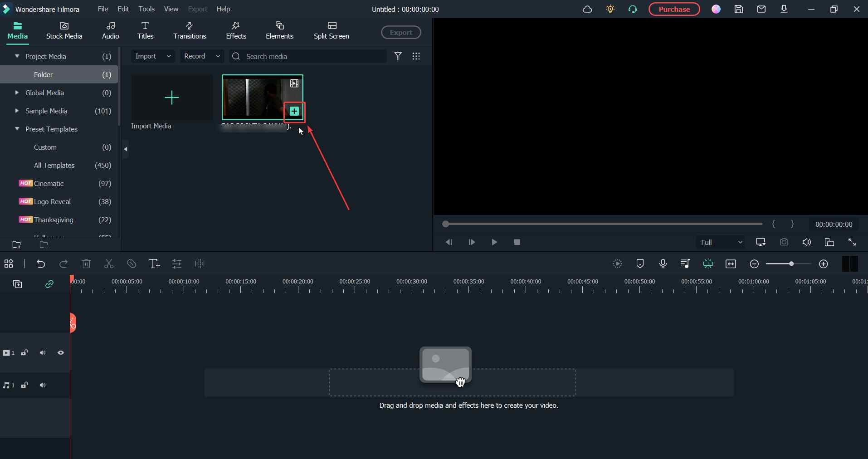Open the edit adjustments sliders icon

[x=177, y=264]
